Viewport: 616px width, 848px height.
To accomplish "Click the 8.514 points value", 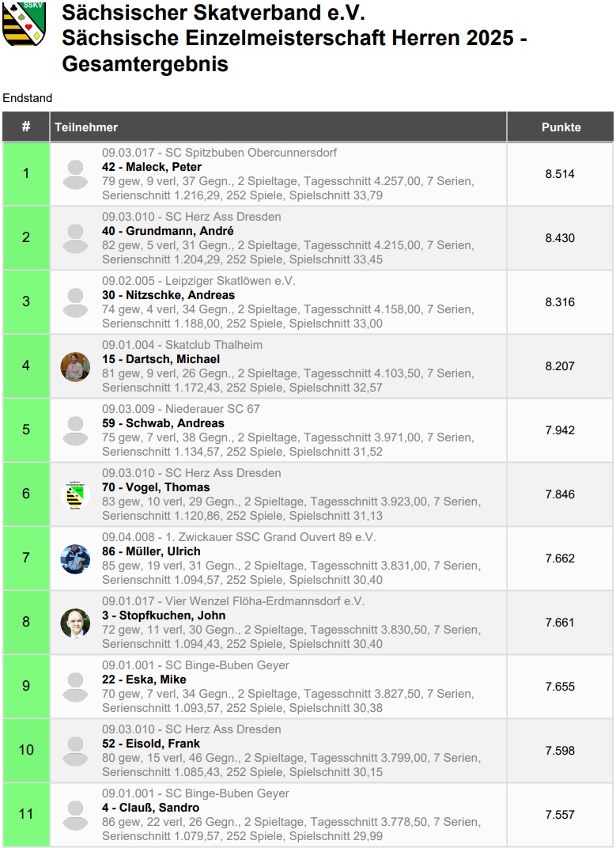I will tap(560, 174).
